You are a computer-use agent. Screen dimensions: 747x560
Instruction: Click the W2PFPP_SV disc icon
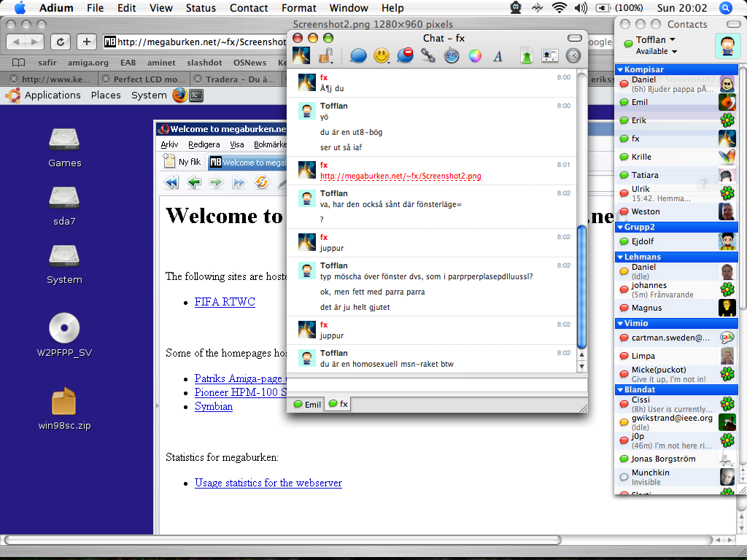click(64, 327)
